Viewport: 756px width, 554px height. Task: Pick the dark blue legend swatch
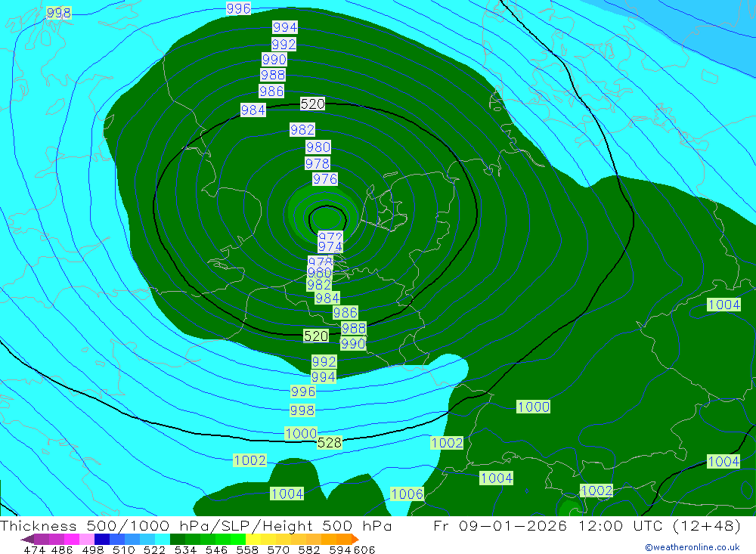pos(102,539)
